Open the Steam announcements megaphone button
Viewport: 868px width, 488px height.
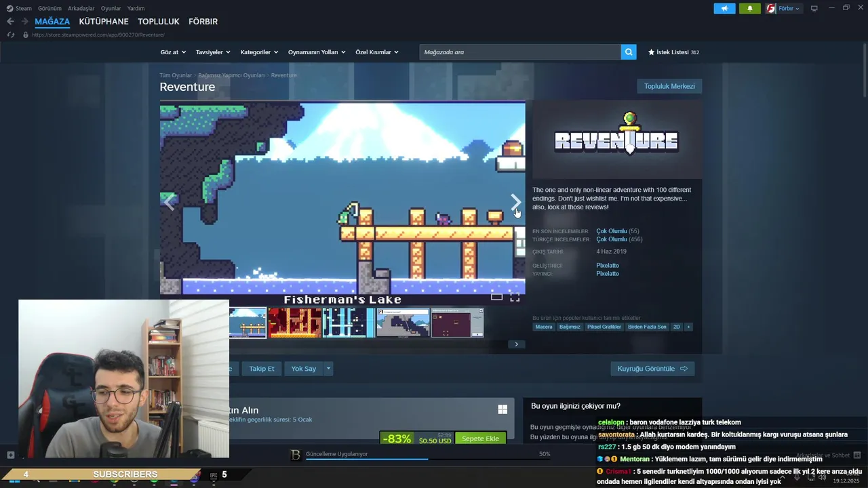[724, 8]
